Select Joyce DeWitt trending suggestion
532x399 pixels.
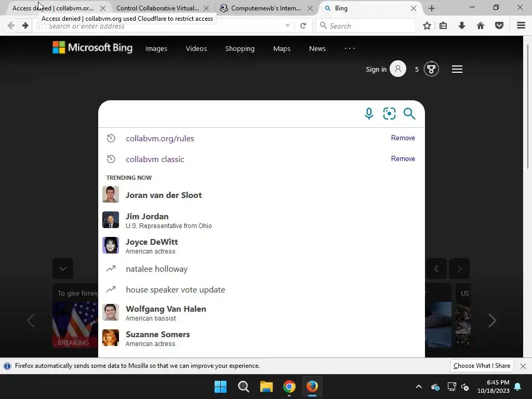(261, 246)
